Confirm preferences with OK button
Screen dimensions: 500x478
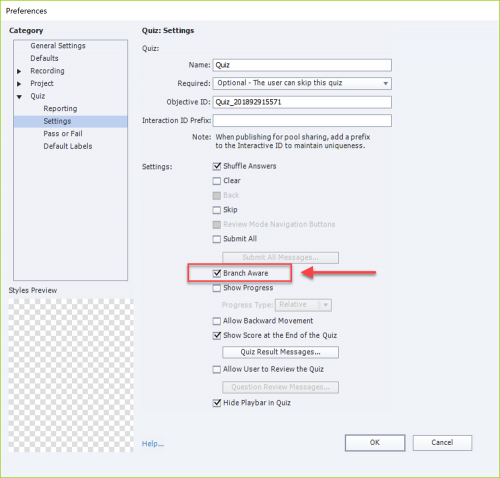tap(375, 443)
